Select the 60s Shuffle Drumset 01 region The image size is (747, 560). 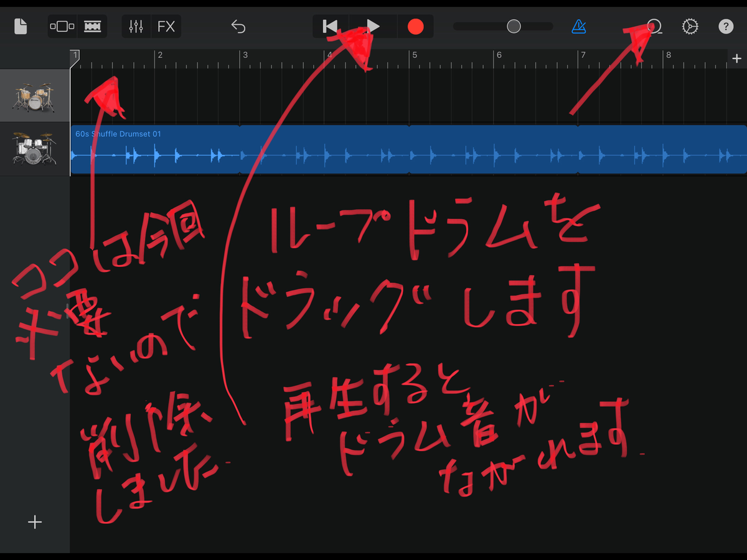[408, 149]
